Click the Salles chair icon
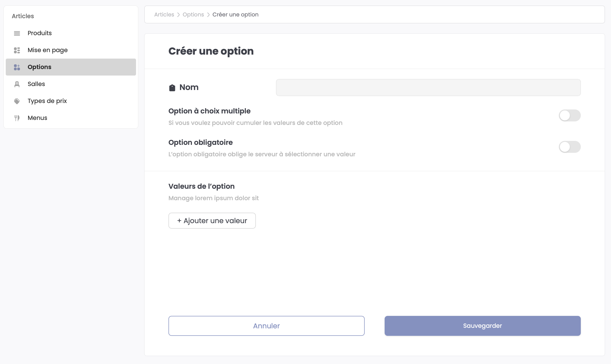Screen dimensions: 611x364 [x=17, y=84]
